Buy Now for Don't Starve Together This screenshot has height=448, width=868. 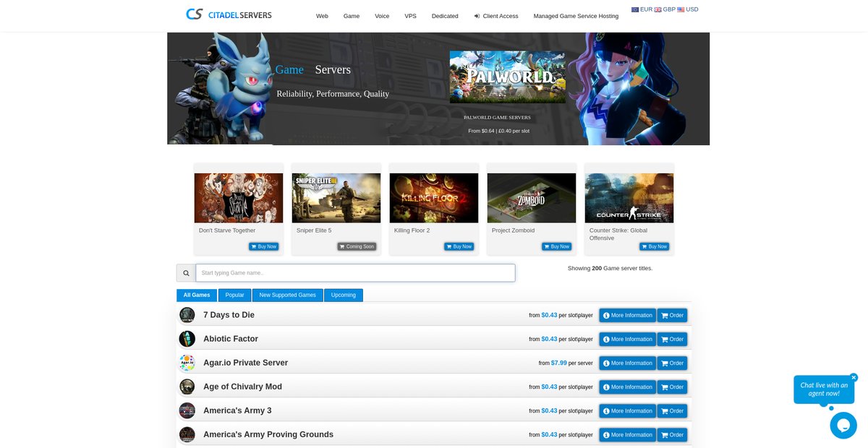coord(264,246)
